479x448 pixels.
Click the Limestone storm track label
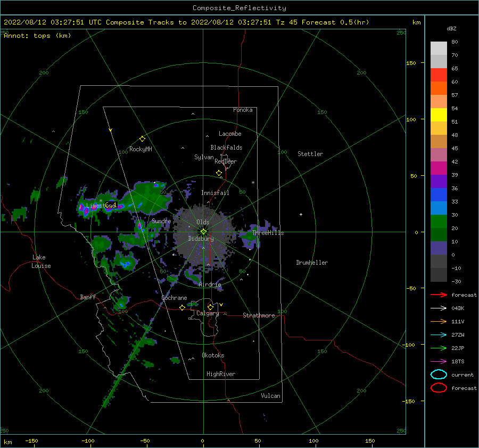(x=102, y=205)
